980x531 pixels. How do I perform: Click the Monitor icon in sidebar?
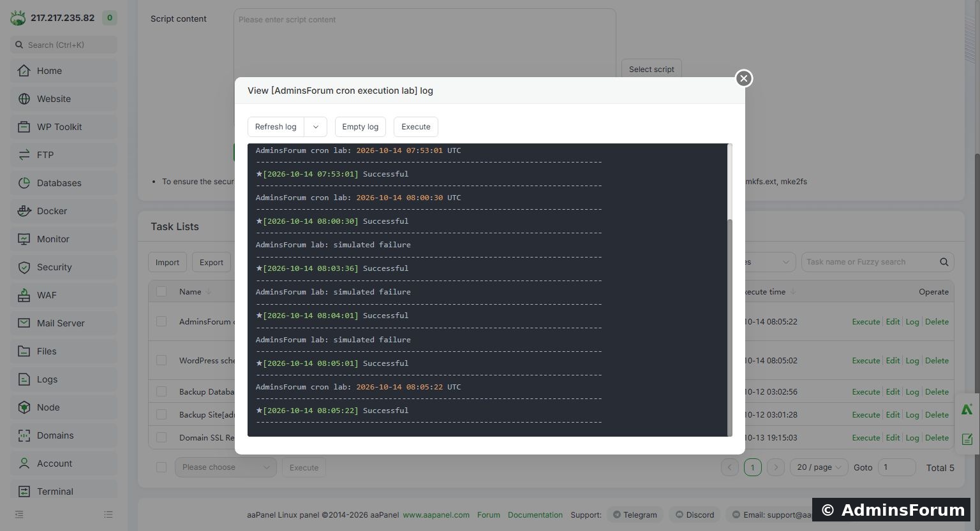point(24,239)
